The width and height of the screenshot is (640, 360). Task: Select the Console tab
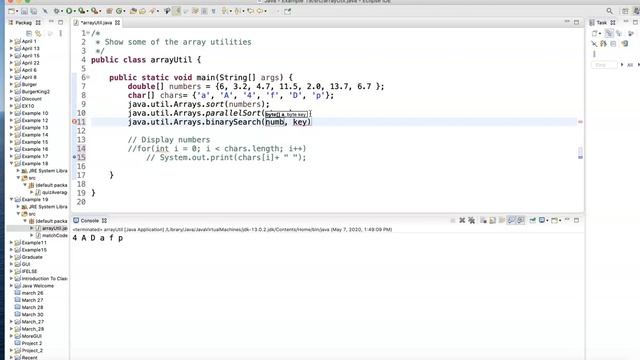pos(89,220)
